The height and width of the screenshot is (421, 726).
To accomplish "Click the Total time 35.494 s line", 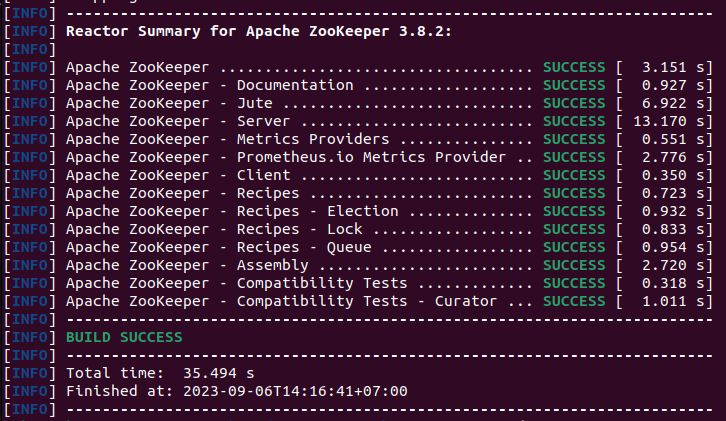I will click(x=160, y=373).
